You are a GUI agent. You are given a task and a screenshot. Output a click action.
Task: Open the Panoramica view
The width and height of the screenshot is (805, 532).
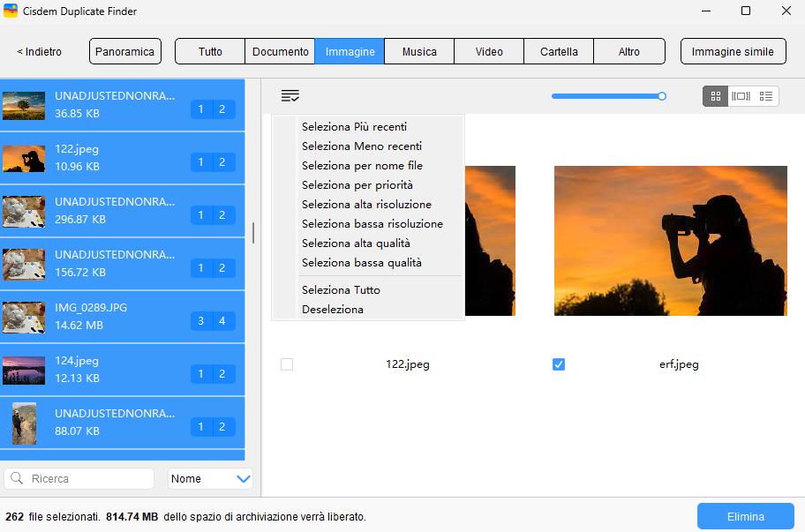124,51
